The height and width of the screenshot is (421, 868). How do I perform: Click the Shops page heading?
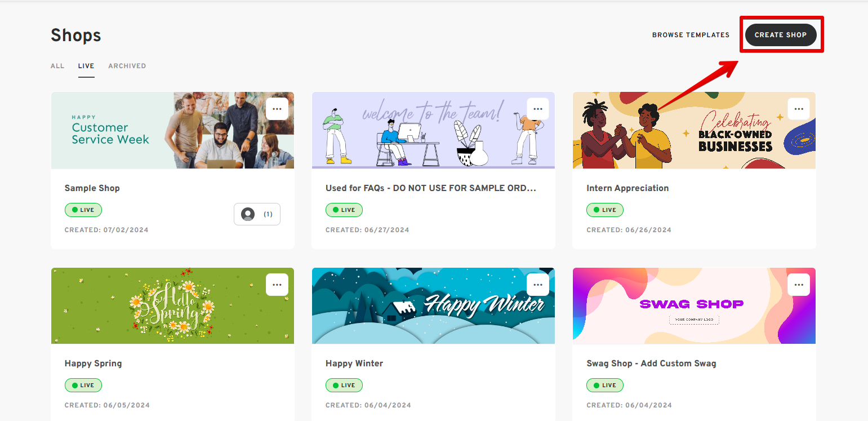tap(76, 36)
